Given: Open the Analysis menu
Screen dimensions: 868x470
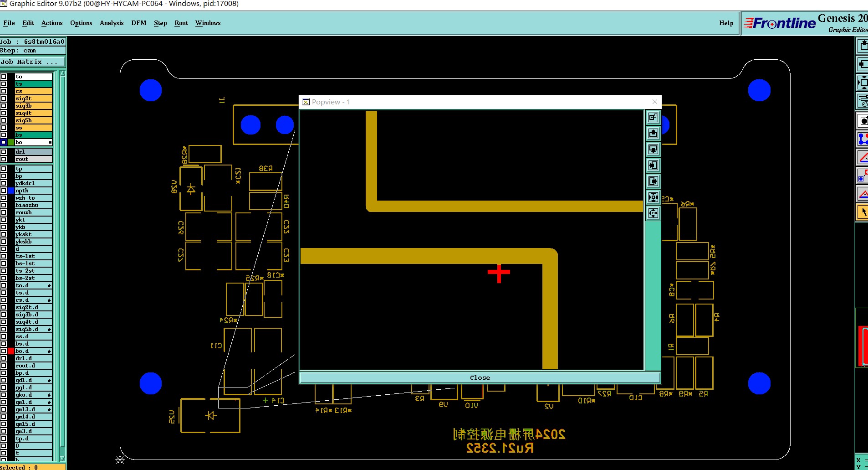Looking at the screenshot, I should [112, 23].
